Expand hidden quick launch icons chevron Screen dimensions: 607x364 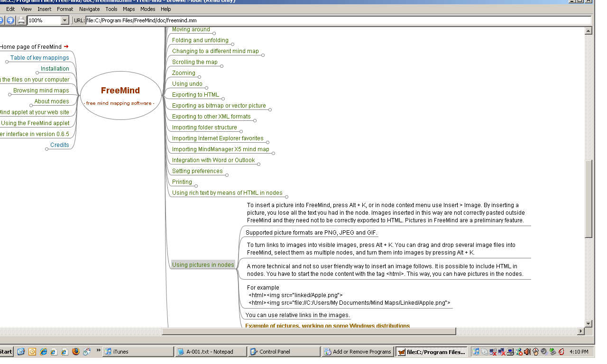tap(98, 351)
